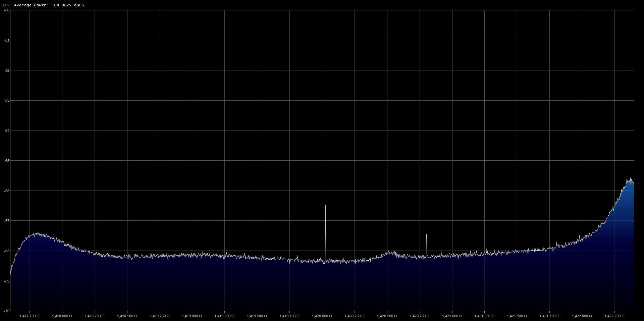Click the -61 level axis label

pos(7,40)
